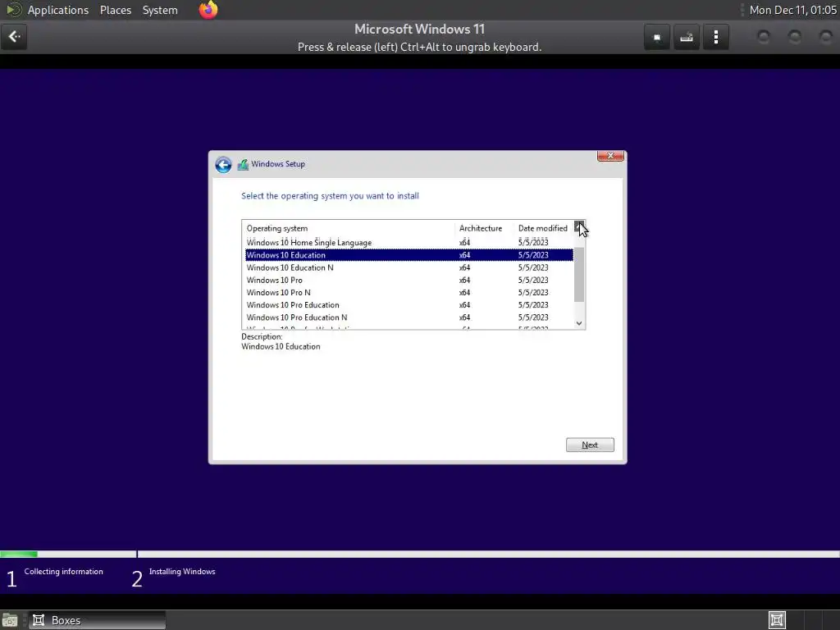Select Windows 10 Home Single Language

(x=409, y=243)
